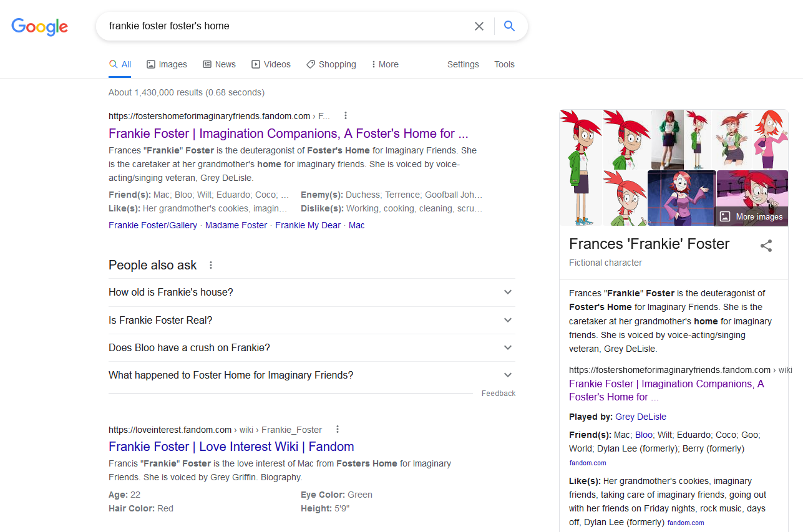Expand "What happened to Foster Home" question
The image size is (803, 532).
coord(312,375)
